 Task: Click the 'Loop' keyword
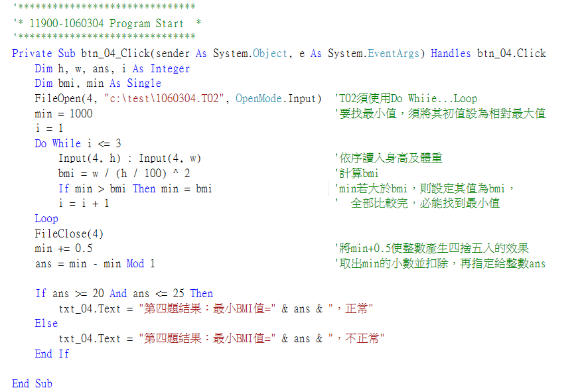[x=46, y=218]
